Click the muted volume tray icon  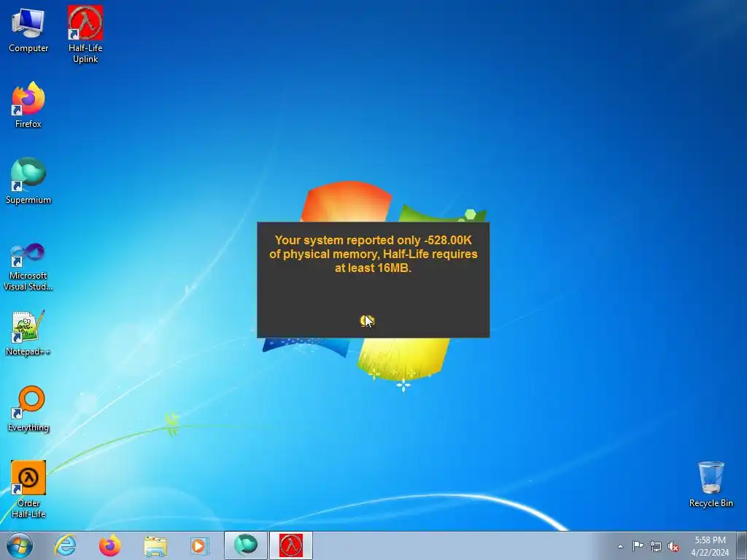(x=673, y=546)
